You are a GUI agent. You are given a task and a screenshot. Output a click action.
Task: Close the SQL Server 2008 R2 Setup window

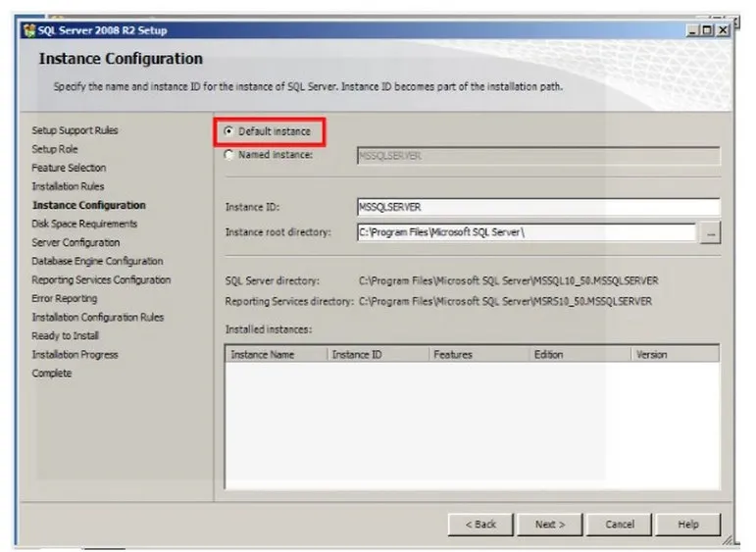click(x=723, y=30)
